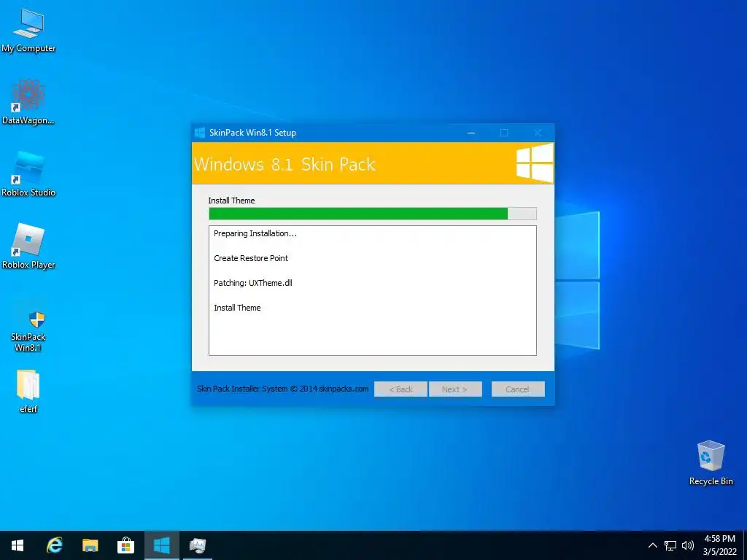Select the eferf folder on desktop
747x560 pixels.
coord(28,392)
